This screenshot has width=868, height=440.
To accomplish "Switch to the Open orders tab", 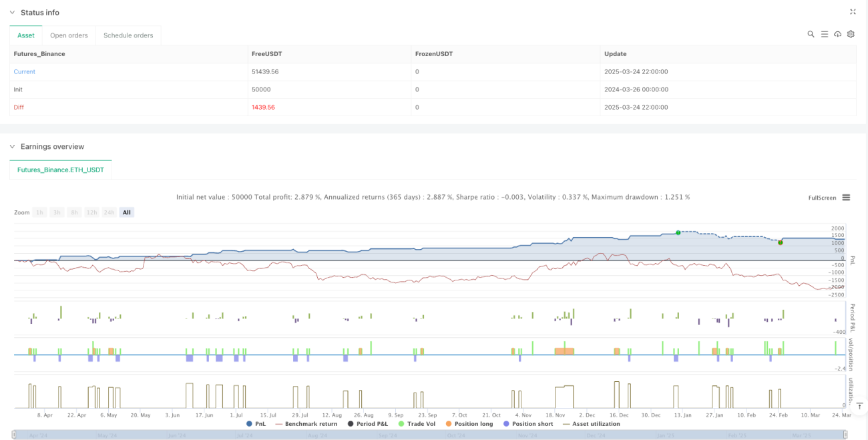I will coord(69,35).
